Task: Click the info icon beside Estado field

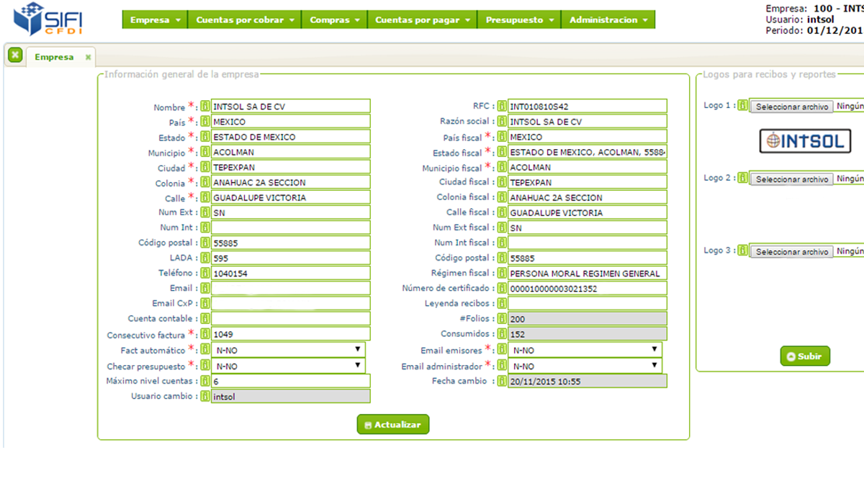Action: click(204, 137)
